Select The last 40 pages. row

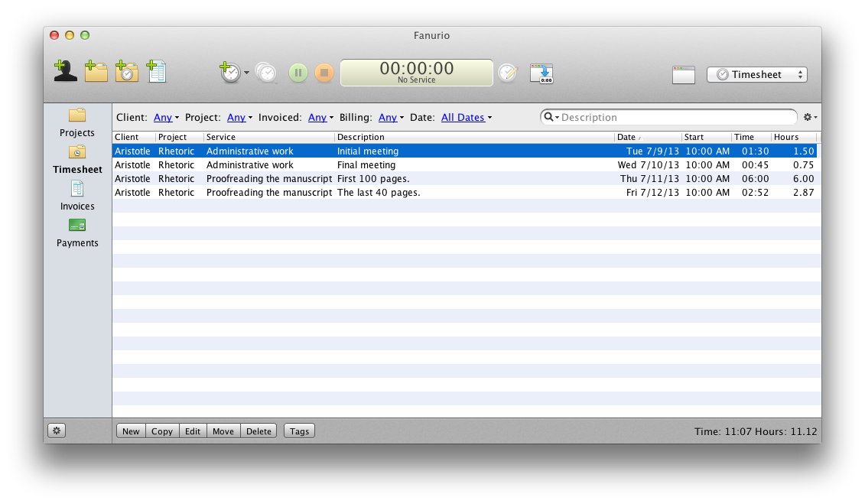[464, 193]
